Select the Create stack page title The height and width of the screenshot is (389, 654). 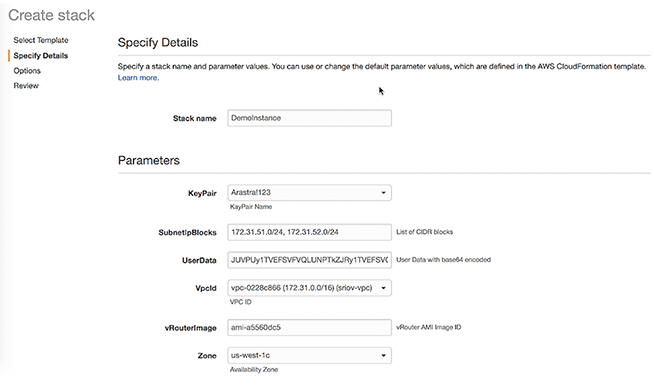coord(51,15)
